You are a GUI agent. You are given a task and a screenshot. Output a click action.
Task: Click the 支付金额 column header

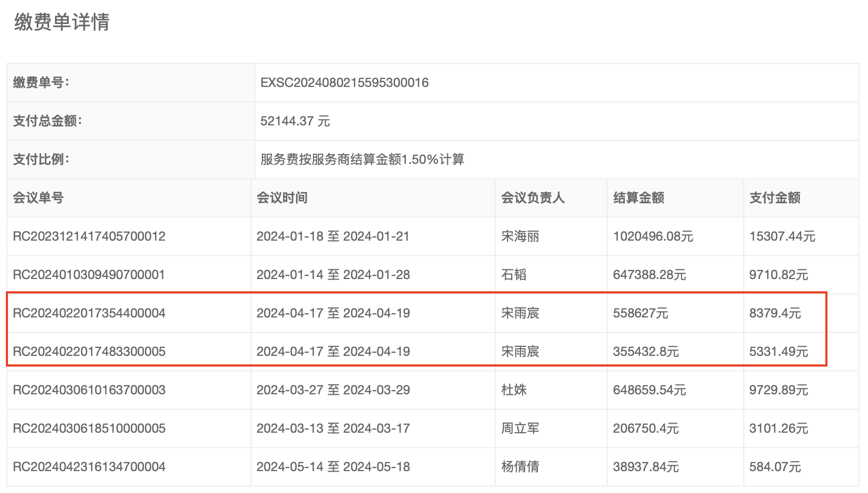pos(775,198)
